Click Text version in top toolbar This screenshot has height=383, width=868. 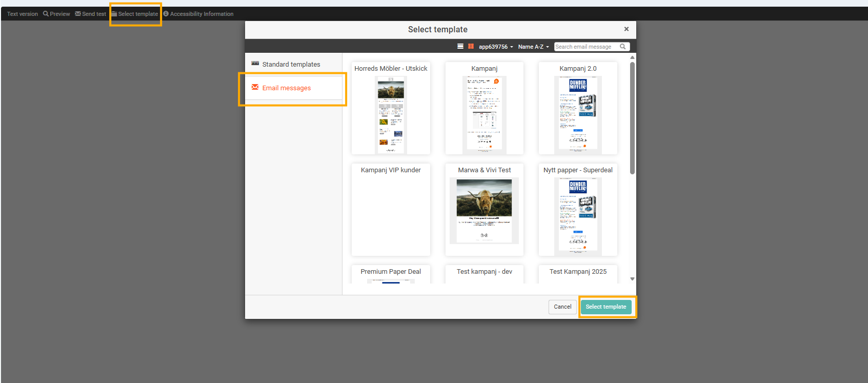pos(23,14)
